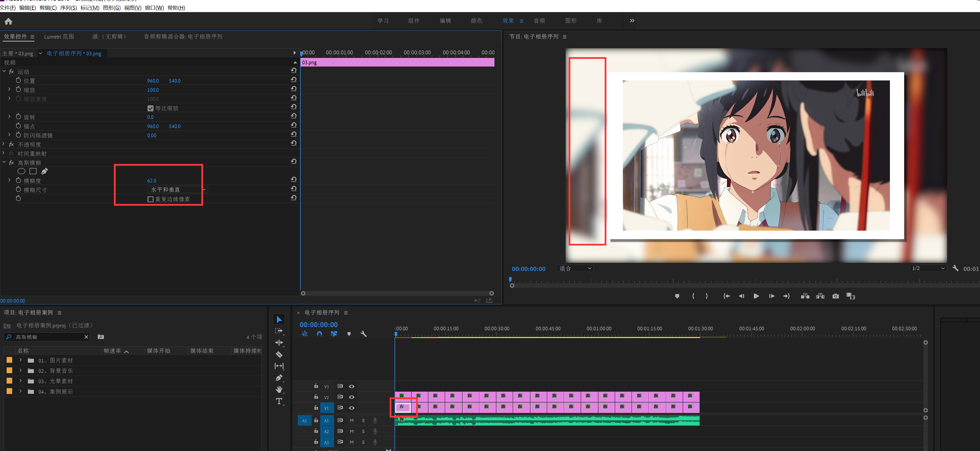This screenshot has width=980, height=451.
Task: Play the program monitor
Action: [756, 296]
